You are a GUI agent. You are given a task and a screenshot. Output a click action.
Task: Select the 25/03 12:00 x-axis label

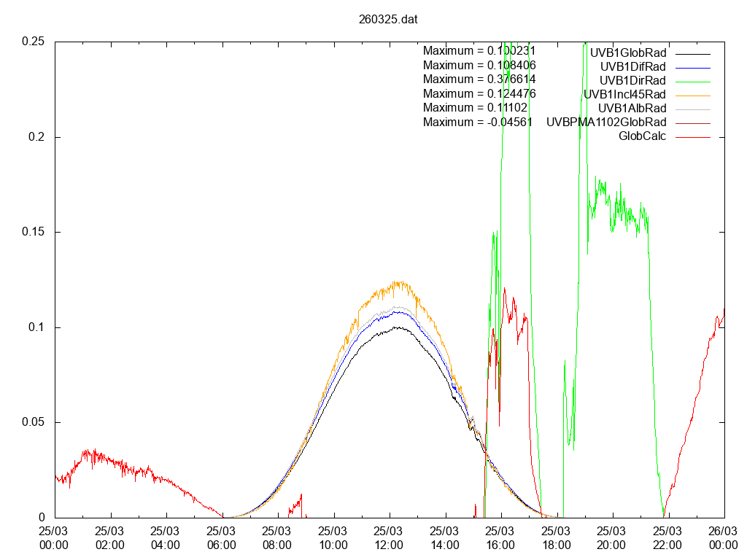point(389,537)
